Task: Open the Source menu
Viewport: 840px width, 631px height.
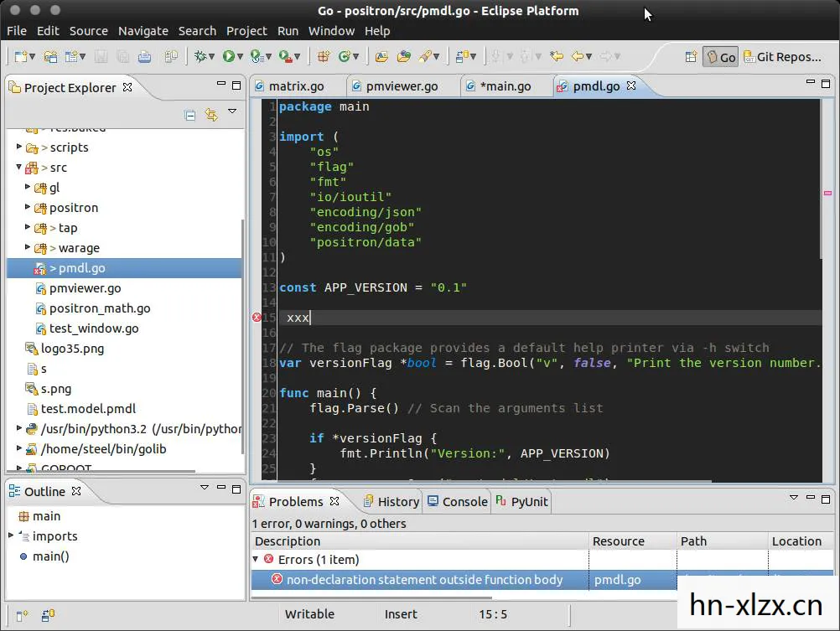Action: 88,31
